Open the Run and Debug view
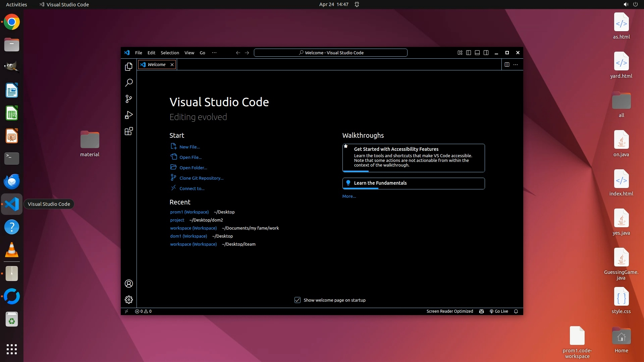Image resolution: width=644 pixels, height=362 pixels. pyautogui.click(x=128, y=115)
